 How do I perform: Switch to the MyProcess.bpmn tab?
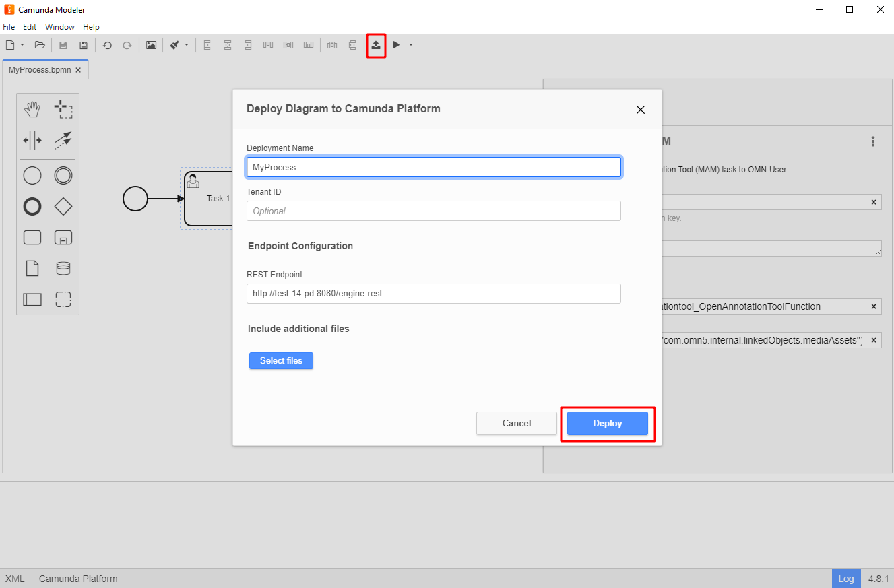click(40, 70)
